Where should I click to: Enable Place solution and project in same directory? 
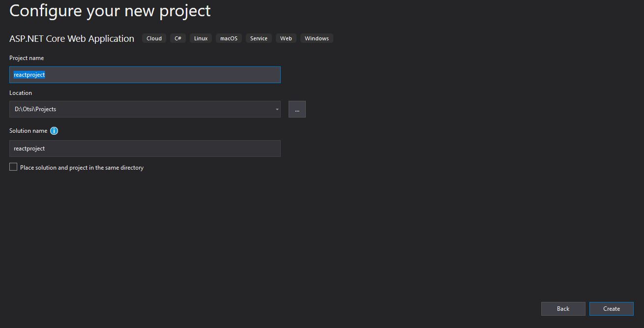pos(13,167)
